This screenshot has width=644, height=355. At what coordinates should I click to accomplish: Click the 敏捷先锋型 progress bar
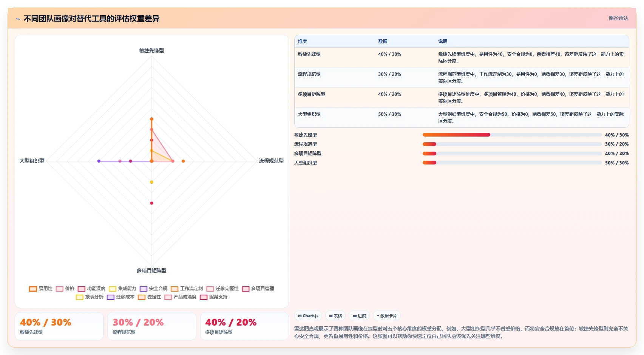pos(512,135)
